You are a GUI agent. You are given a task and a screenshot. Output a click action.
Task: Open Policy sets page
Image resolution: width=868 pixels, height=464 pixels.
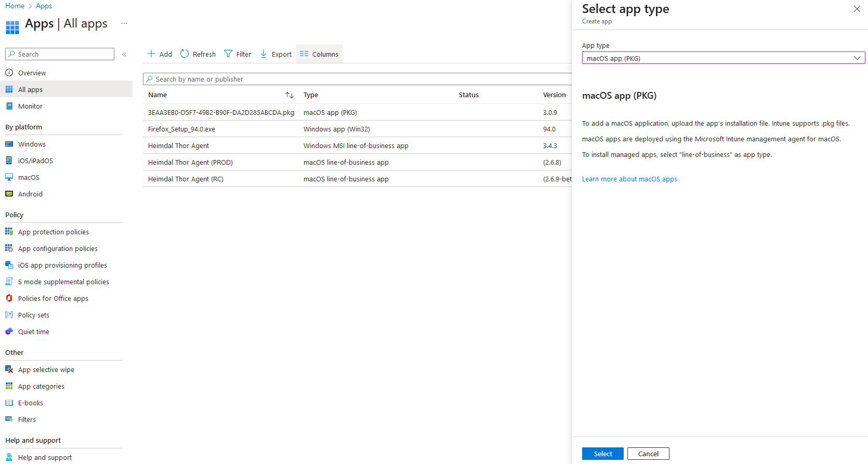[34, 315]
